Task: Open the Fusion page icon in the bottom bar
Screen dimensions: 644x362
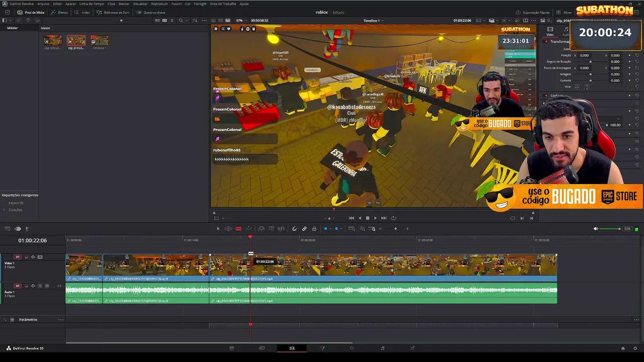Action: click(322, 348)
